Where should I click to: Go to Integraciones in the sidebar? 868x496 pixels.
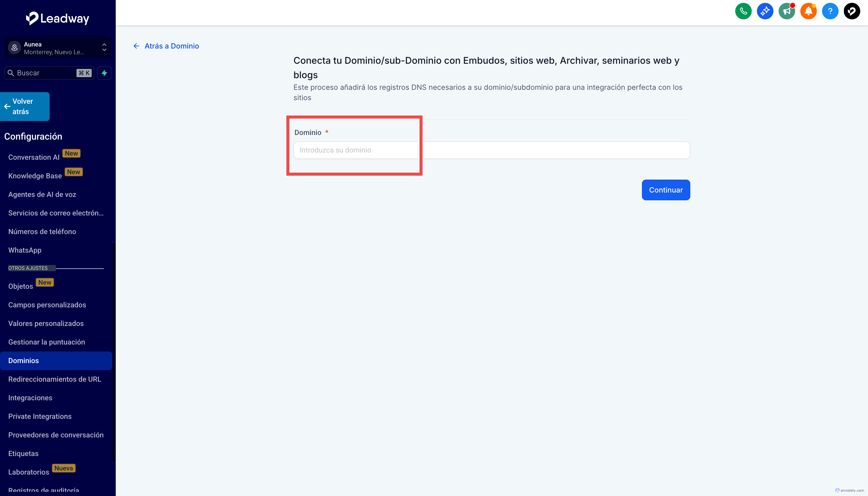pyautogui.click(x=30, y=398)
